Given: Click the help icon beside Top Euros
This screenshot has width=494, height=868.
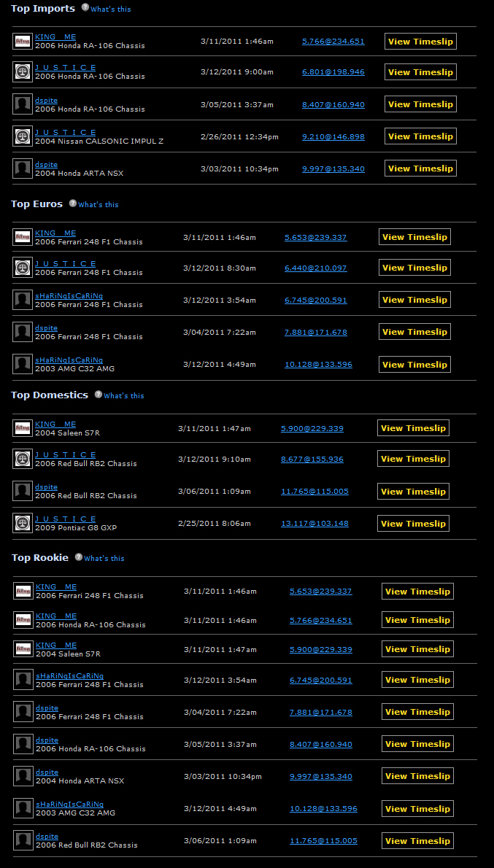Looking at the screenshot, I should coord(73,204).
